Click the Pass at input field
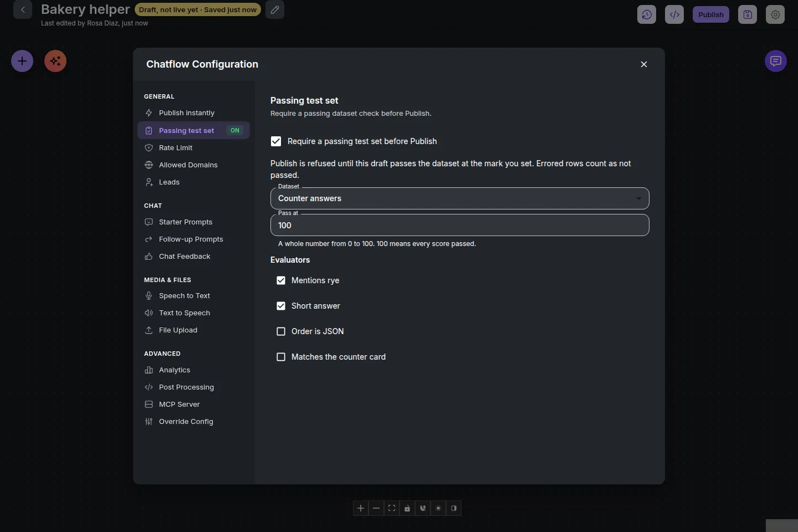Screen dimensions: 798x532 [x=460, y=225]
